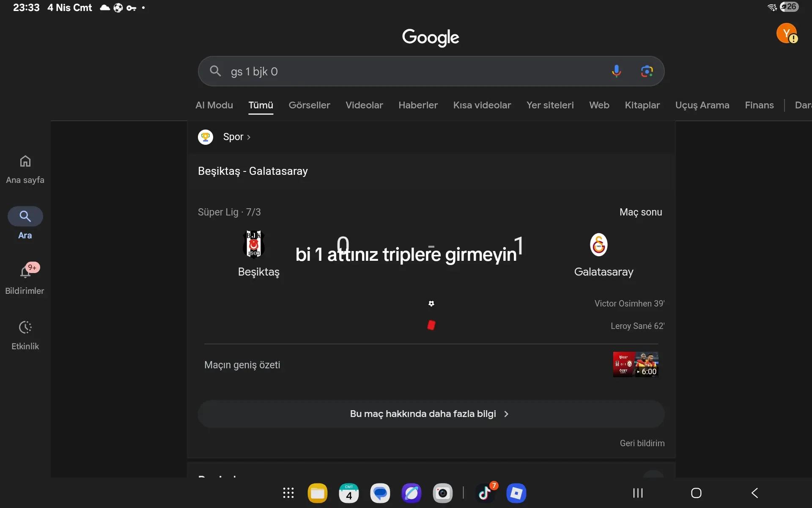Tap Bu maç hakkında daha fazla bilgi
Viewport: 812px width, 508px height.
coord(431,414)
